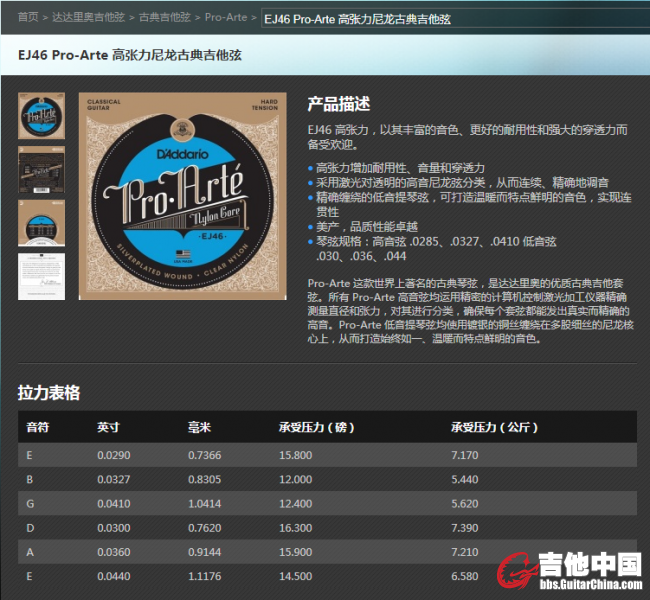Select first thumbnail of package front

tap(41, 116)
